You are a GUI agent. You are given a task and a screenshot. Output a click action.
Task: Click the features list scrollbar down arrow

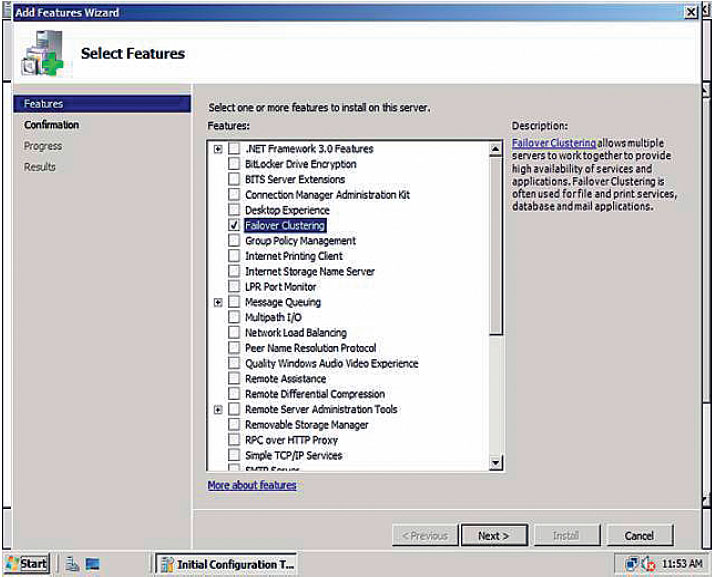[x=495, y=463]
